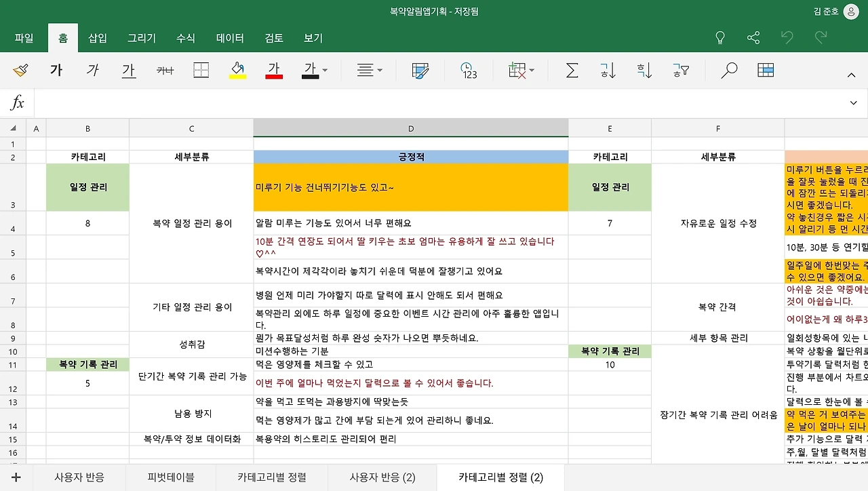Select the 복약/투약 정보 데이터화 cell
This screenshot has width=868, height=491.
tap(191, 439)
